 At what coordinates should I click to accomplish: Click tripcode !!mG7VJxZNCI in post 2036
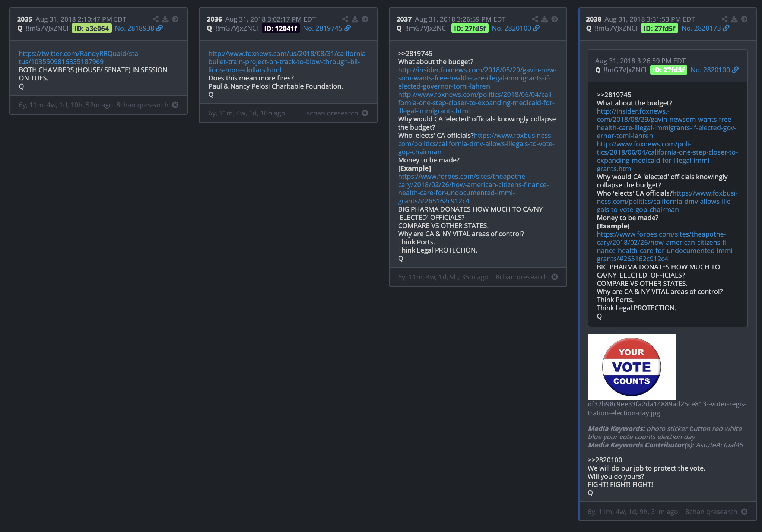(x=236, y=28)
